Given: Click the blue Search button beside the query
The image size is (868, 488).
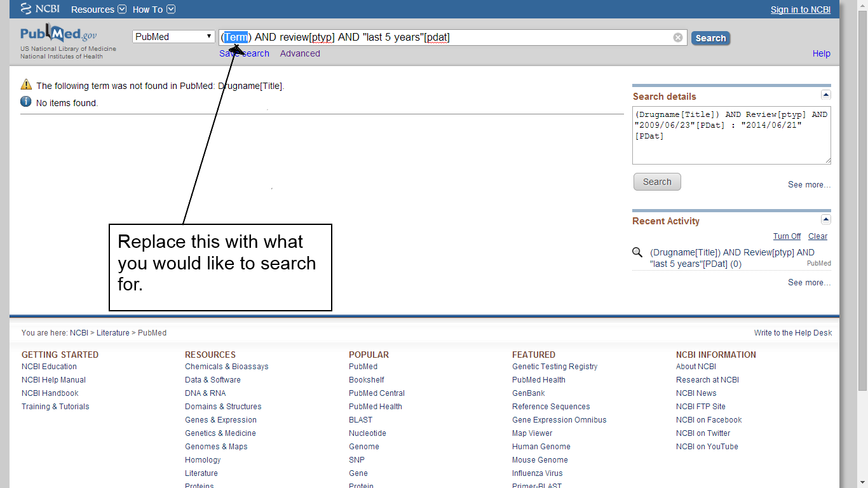Looking at the screenshot, I should click(x=710, y=38).
